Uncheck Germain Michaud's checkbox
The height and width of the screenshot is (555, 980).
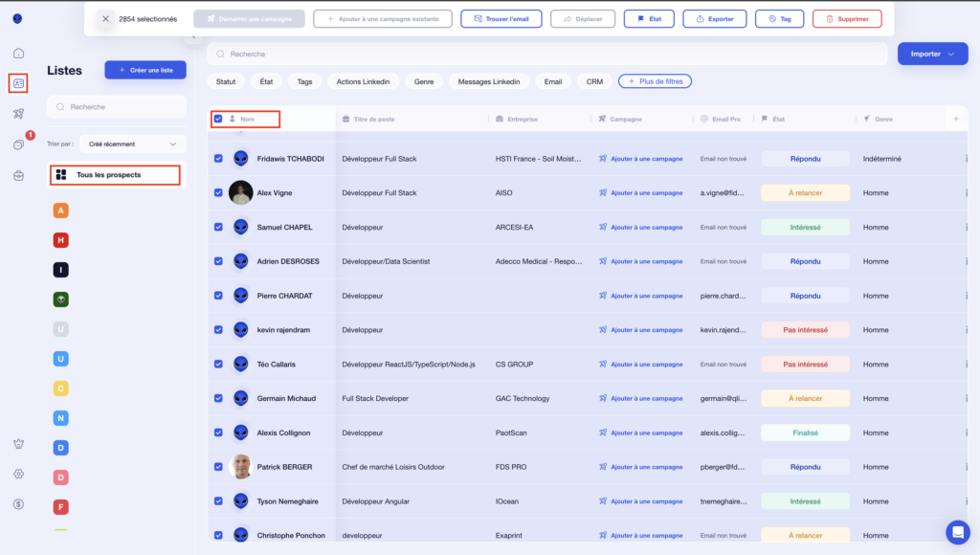(x=218, y=398)
